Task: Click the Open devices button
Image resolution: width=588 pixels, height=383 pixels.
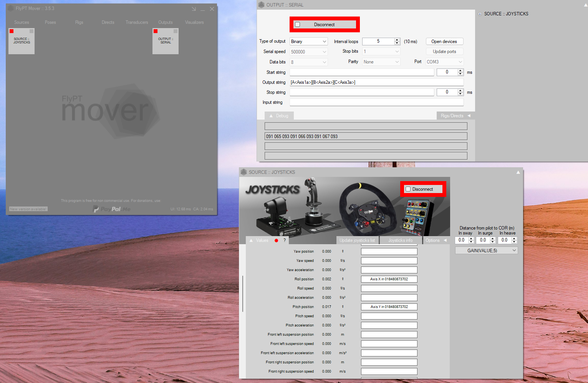Action: click(444, 42)
